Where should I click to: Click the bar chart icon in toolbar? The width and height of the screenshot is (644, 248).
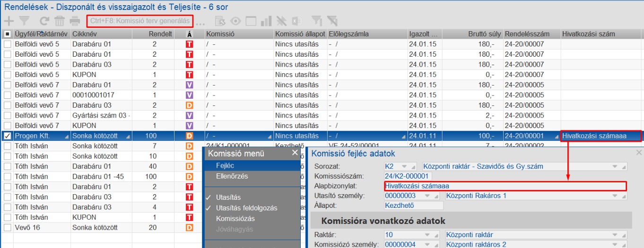click(266, 21)
